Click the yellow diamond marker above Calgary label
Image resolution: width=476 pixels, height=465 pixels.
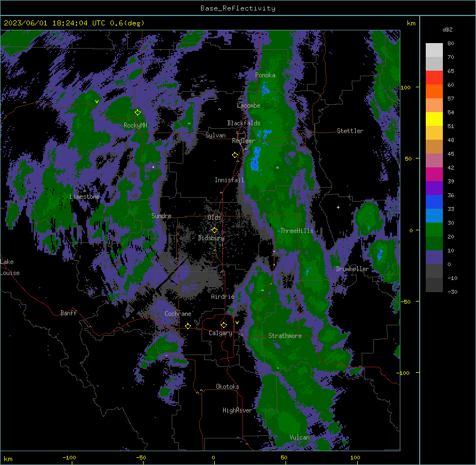224,325
